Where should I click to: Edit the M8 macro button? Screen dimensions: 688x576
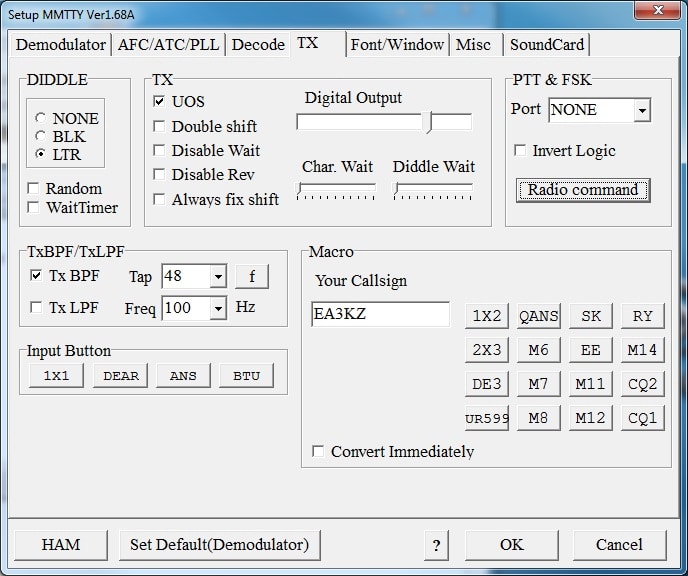tap(539, 418)
